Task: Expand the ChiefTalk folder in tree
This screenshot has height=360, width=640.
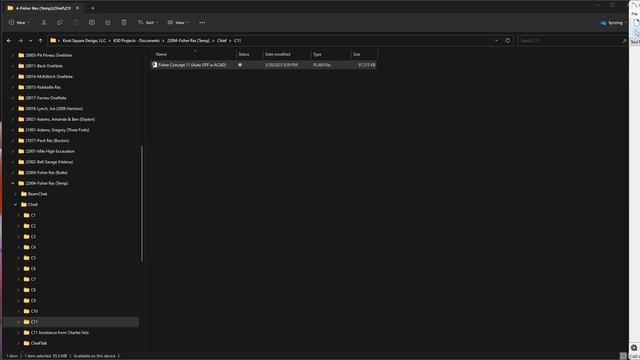Action: 18,343
